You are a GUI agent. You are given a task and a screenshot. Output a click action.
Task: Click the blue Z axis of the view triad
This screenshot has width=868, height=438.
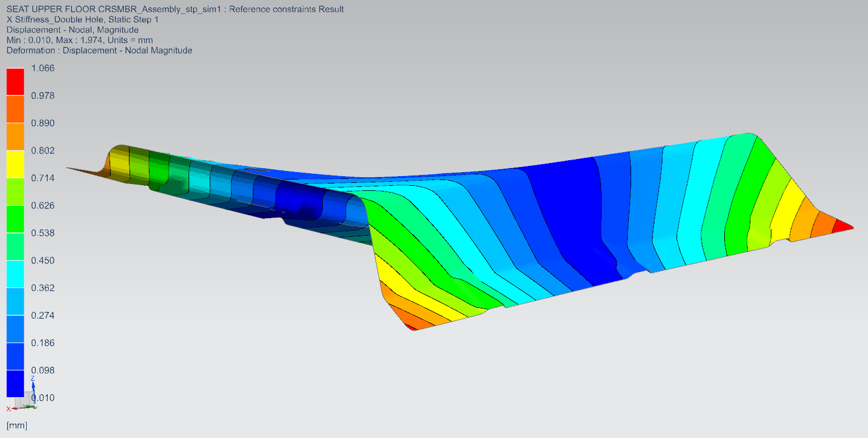33,387
